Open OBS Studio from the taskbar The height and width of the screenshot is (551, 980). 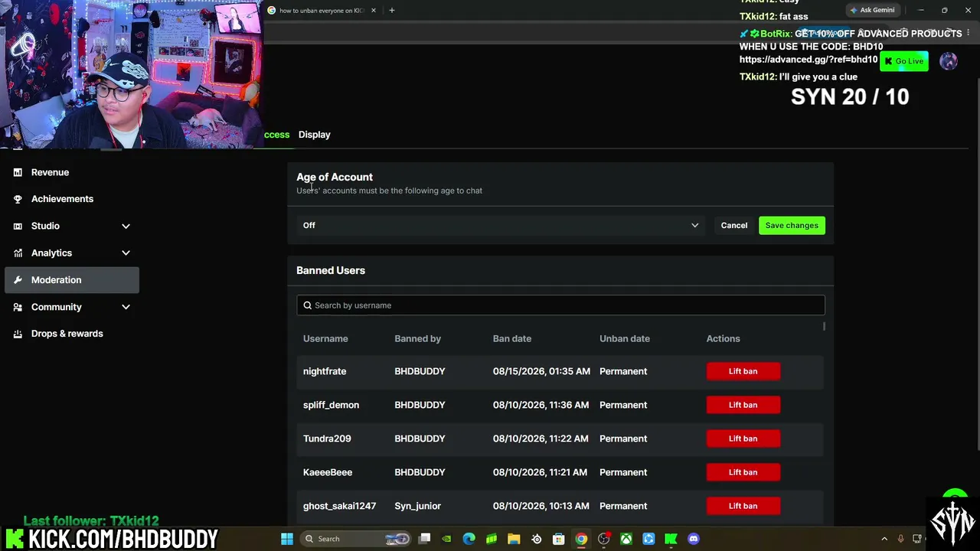pyautogui.click(x=603, y=539)
